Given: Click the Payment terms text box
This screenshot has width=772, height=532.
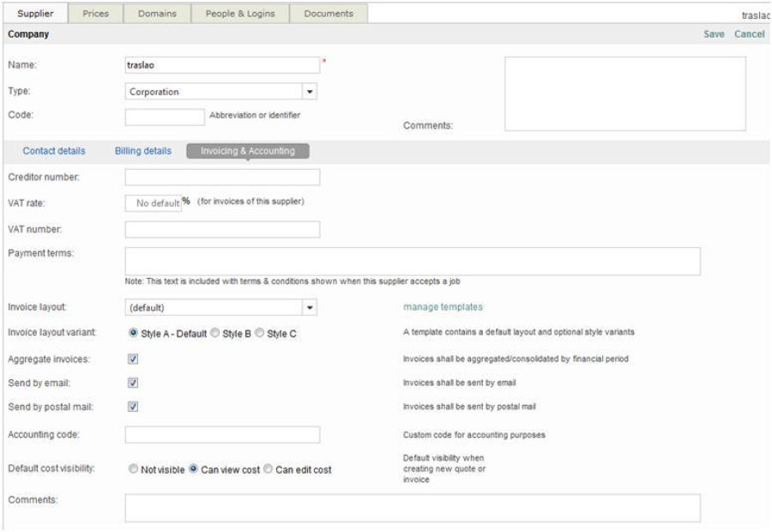Looking at the screenshot, I should tap(413, 261).
